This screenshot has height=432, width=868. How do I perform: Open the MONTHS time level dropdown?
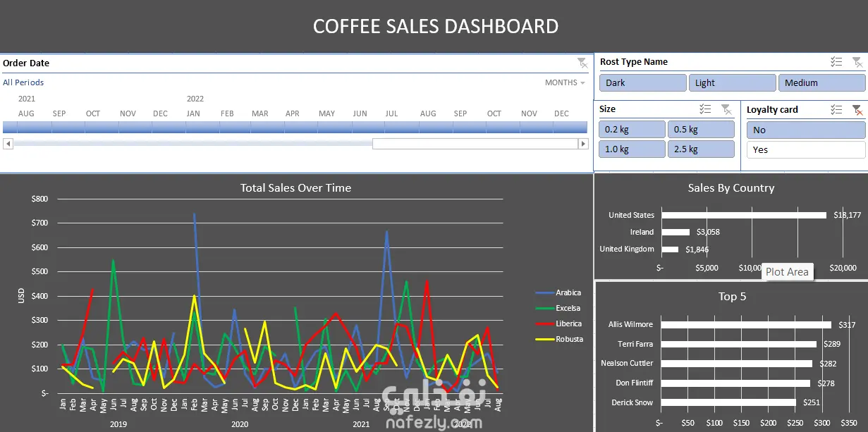[565, 82]
